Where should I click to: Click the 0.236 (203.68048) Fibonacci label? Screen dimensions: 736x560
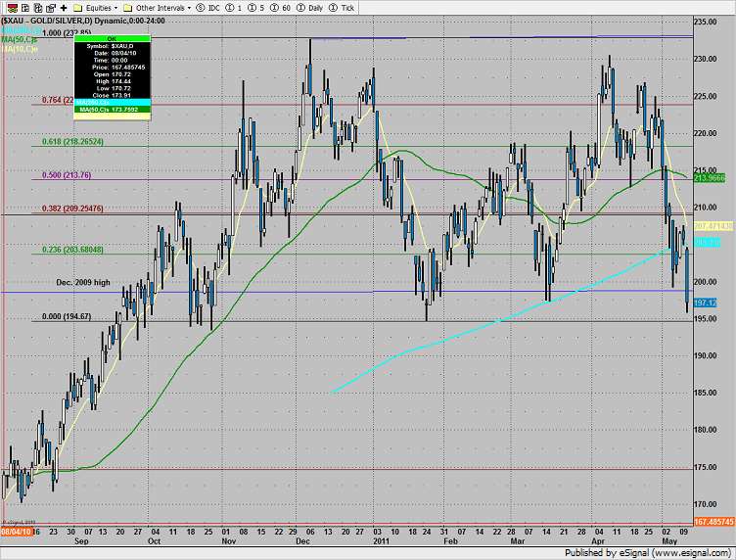[x=72, y=250]
